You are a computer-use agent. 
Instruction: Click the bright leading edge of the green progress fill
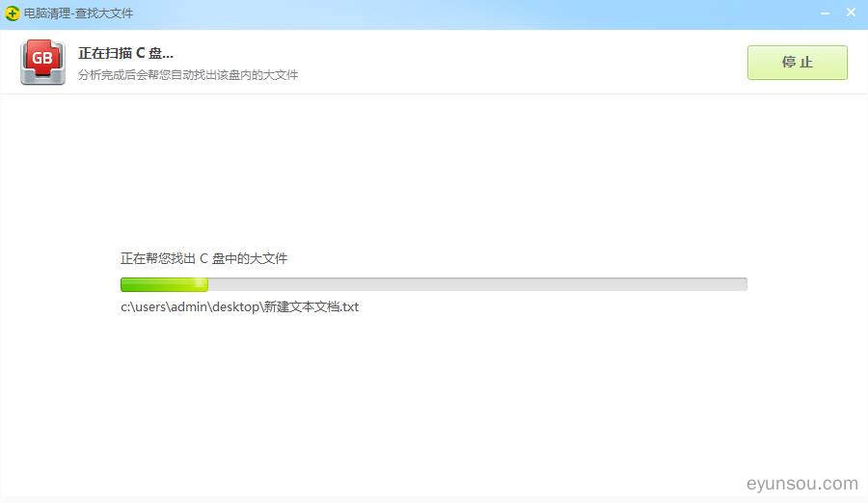(202, 284)
